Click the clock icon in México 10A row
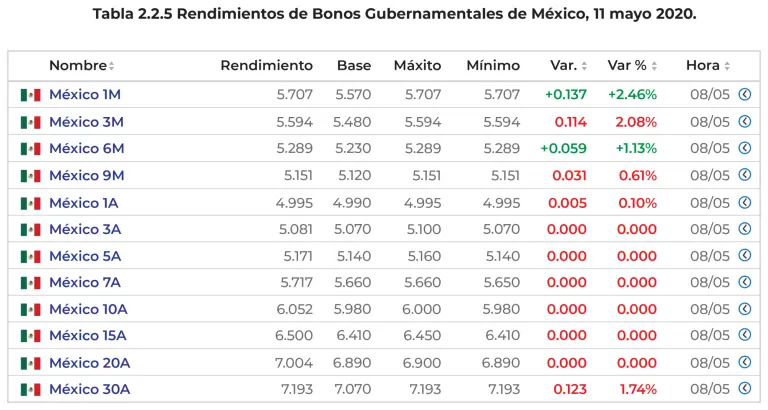The image size is (768, 410). click(744, 309)
